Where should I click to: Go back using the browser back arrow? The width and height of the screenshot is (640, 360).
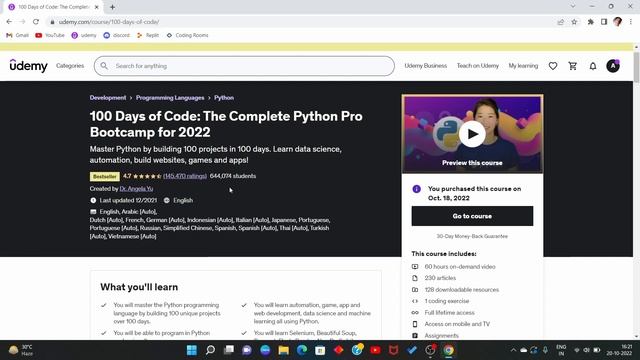coord(9,22)
